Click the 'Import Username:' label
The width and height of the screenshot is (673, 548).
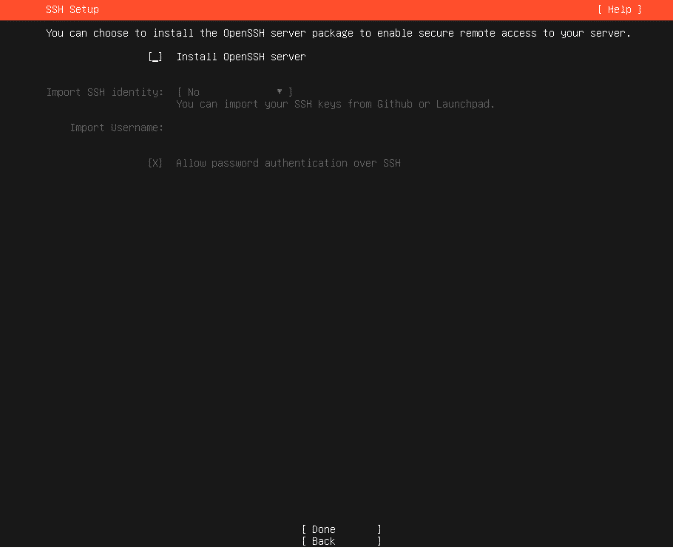click(117, 127)
